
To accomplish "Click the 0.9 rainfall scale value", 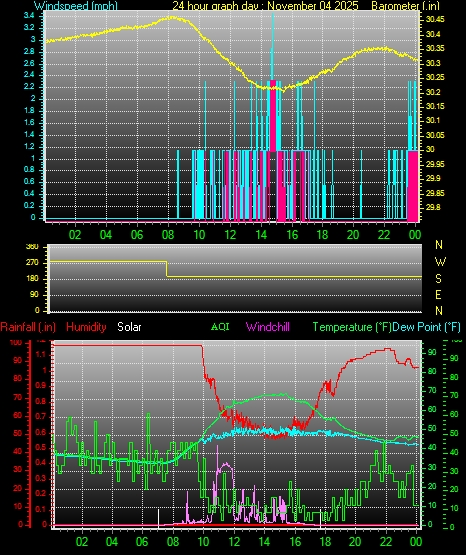I will pyautogui.click(x=41, y=385).
